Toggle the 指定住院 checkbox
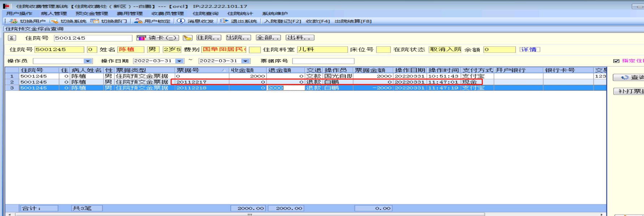This screenshot has width=644, height=216. (616, 61)
